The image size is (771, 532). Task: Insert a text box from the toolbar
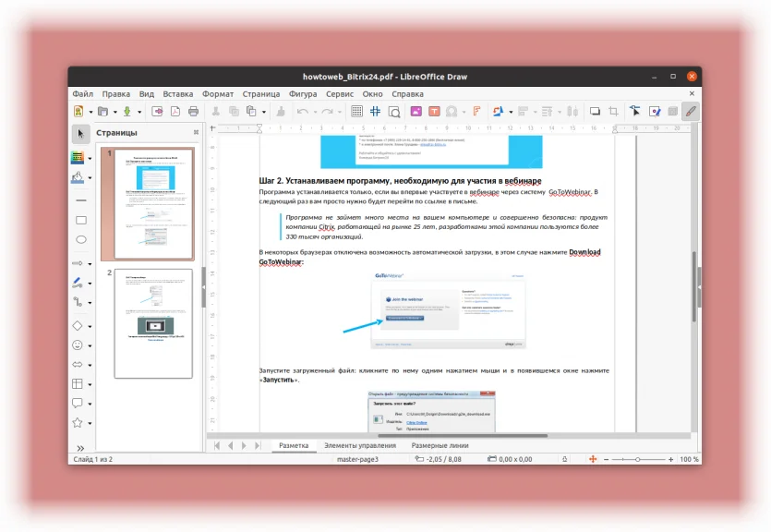click(x=434, y=112)
